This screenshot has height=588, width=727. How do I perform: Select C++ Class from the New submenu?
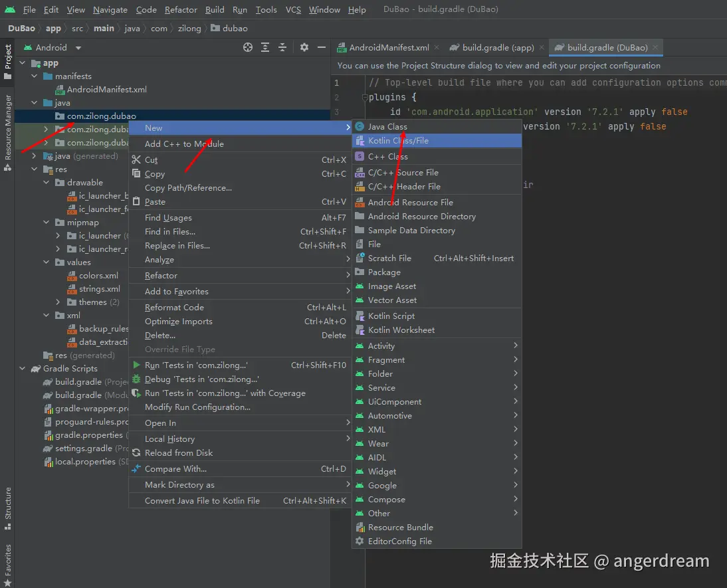point(437,157)
